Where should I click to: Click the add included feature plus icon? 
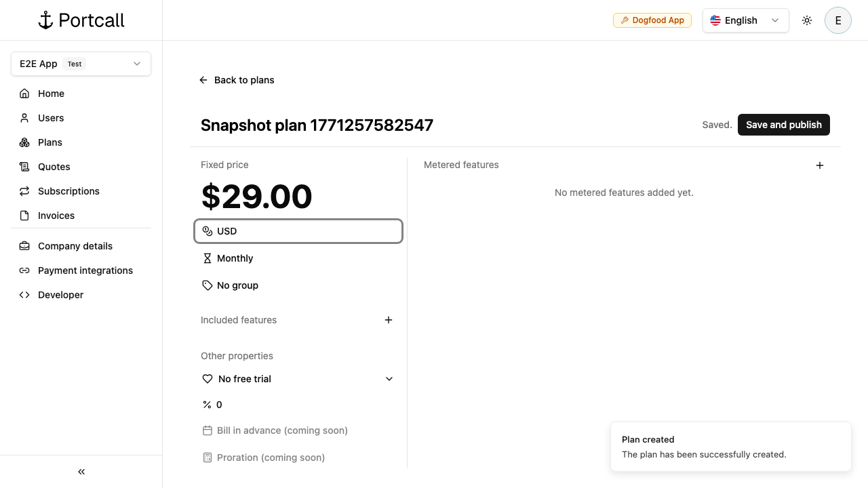[x=389, y=320]
